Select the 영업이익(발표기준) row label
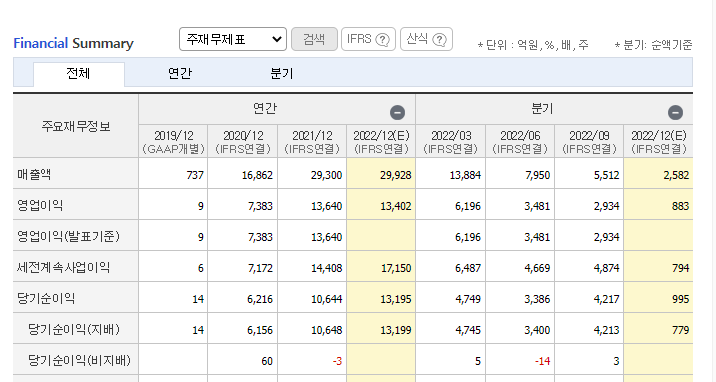The height and width of the screenshot is (382, 716). pos(68,237)
